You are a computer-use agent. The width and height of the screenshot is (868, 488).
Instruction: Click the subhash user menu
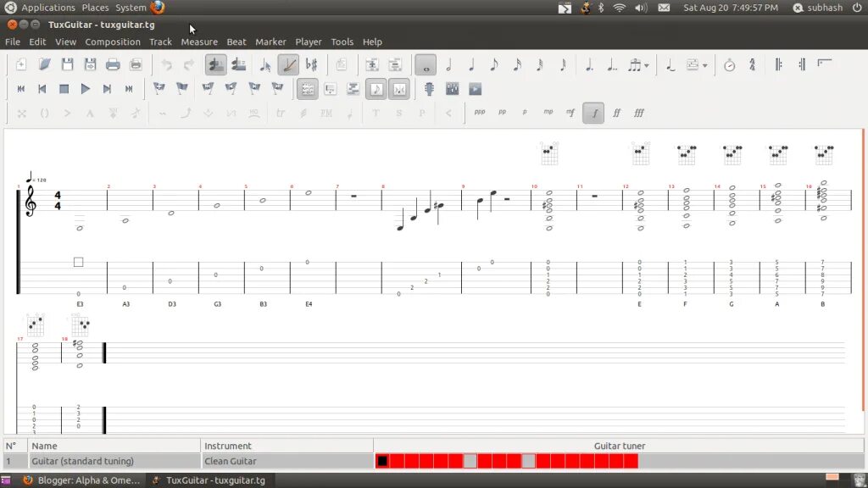819,8
